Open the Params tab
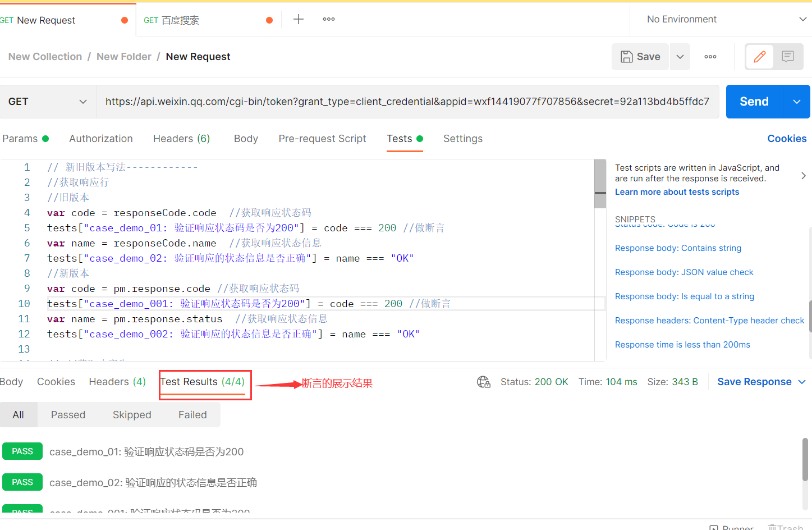Viewport: 812px width, 530px height. [x=25, y=139]
